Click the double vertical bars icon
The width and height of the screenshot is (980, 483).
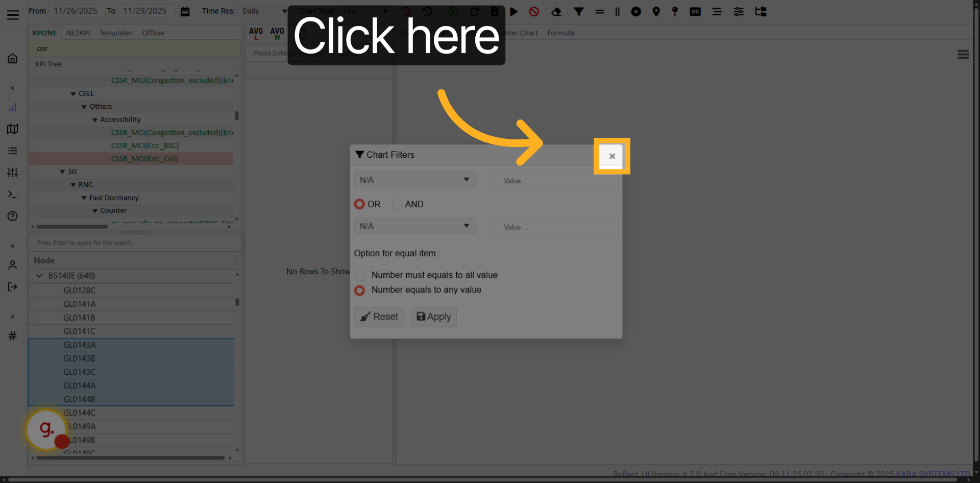(617, 11)
